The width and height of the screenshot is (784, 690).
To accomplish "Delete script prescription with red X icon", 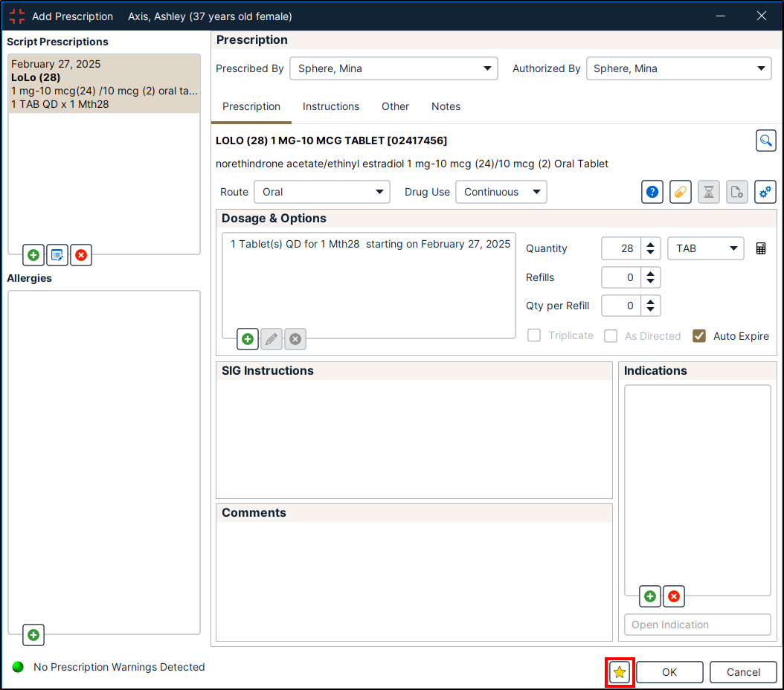I will pos(81,255).
